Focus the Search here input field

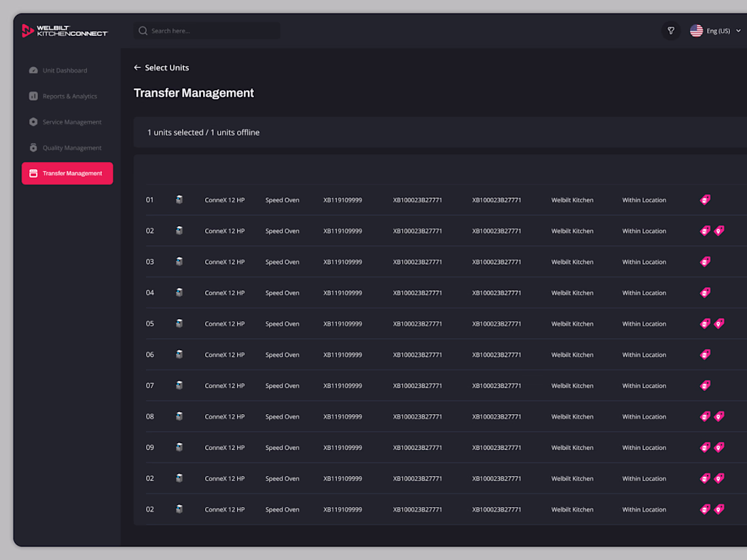click(x=206, y=31)
